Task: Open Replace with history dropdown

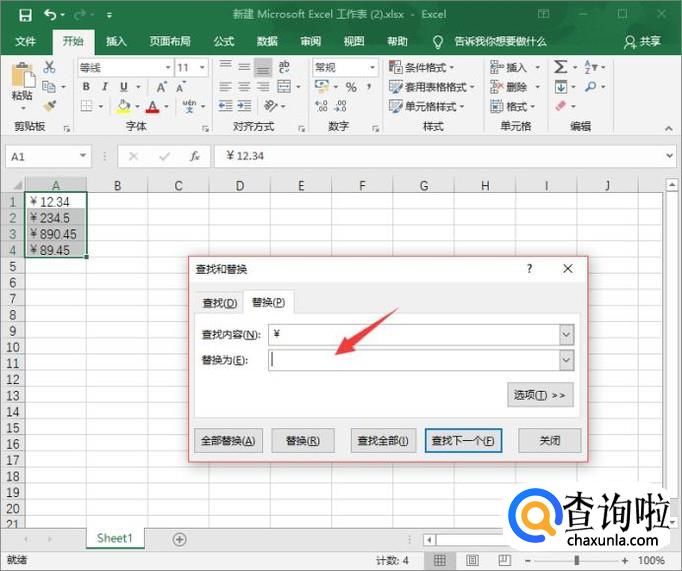Action: click(x=566, y=360)
